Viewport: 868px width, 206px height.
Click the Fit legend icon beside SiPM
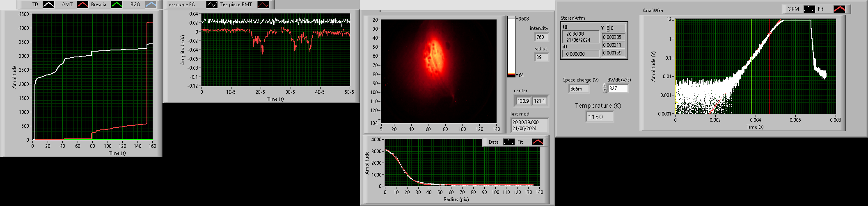click(839, 9)
